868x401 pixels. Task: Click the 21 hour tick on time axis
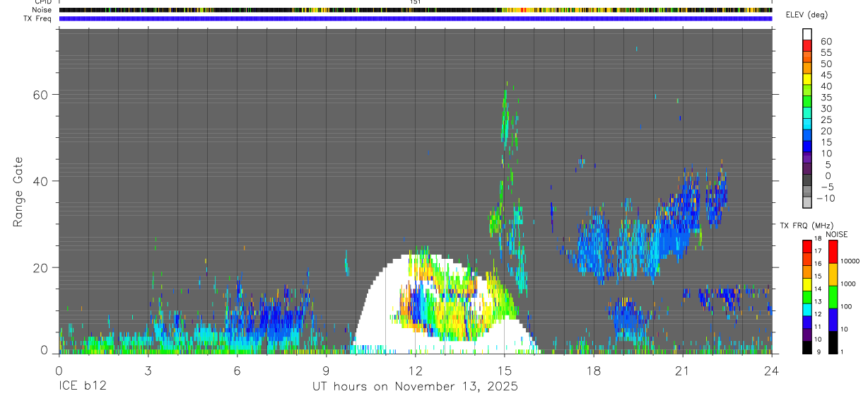pos(683,370)
